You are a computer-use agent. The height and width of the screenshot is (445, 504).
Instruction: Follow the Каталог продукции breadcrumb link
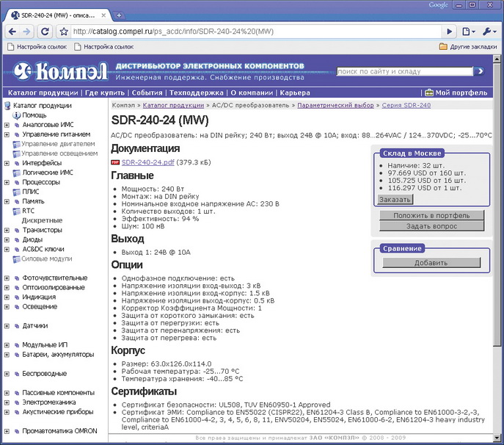pos(173,105)
